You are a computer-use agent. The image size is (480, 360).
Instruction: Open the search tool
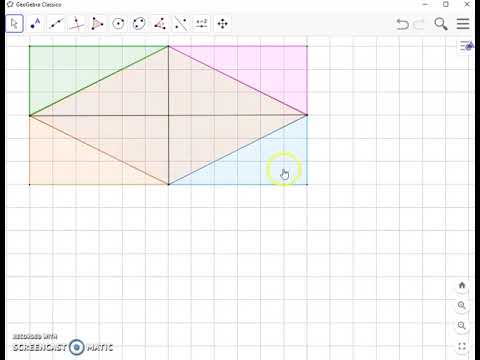pyautogui.click(x=441, y=24)
